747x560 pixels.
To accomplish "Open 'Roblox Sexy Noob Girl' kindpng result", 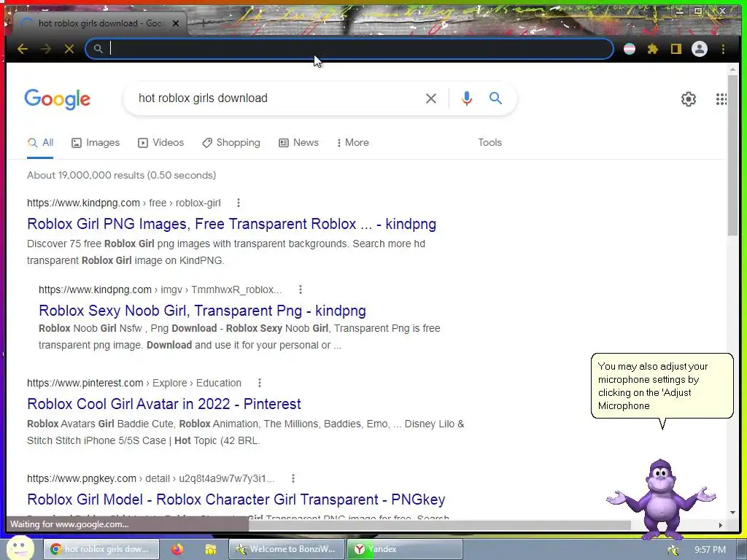I will pos(203,311).
